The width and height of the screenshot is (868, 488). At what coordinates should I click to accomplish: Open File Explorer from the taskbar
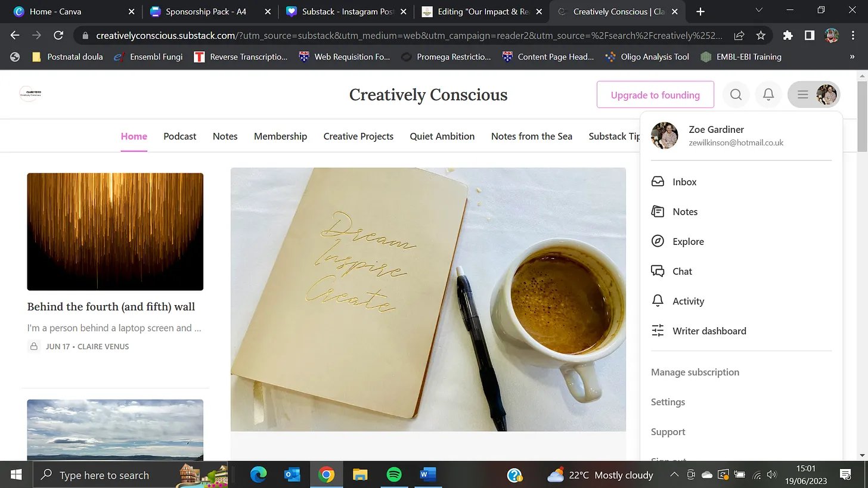(360, 475)
